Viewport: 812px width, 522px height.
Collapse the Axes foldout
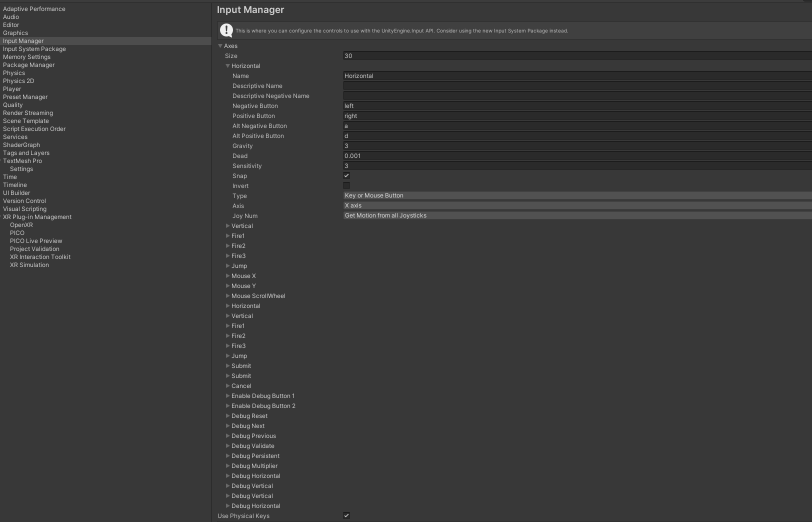[220, 46]
